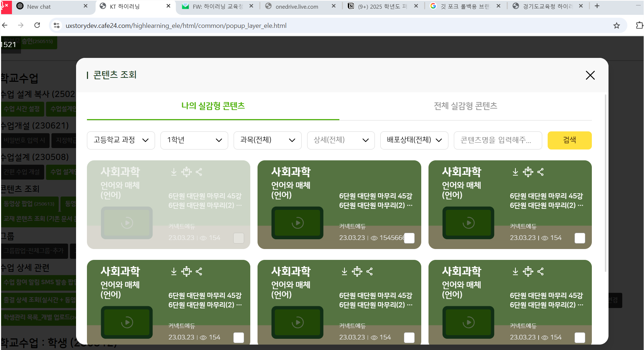The height and width of the screenshot is (350, 644).
Task: Open the 배포상태(전체) dropdown
Action: tap(414, 140)
